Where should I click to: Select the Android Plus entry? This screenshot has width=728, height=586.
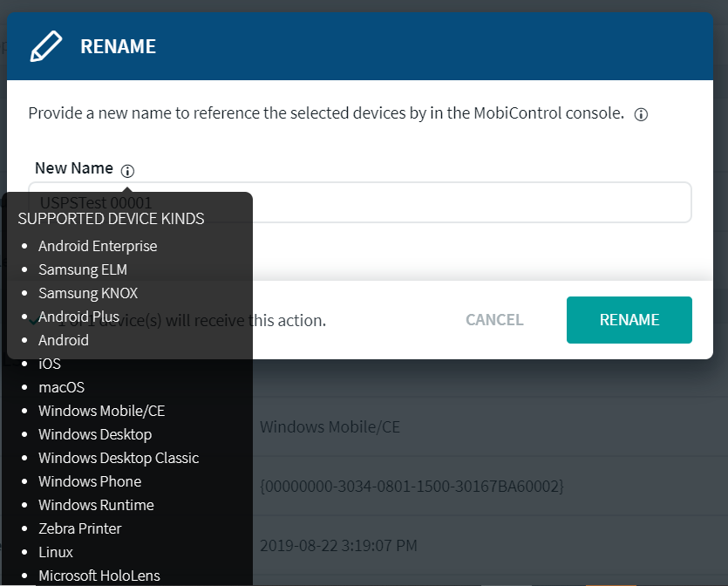[x=78, y=317]
